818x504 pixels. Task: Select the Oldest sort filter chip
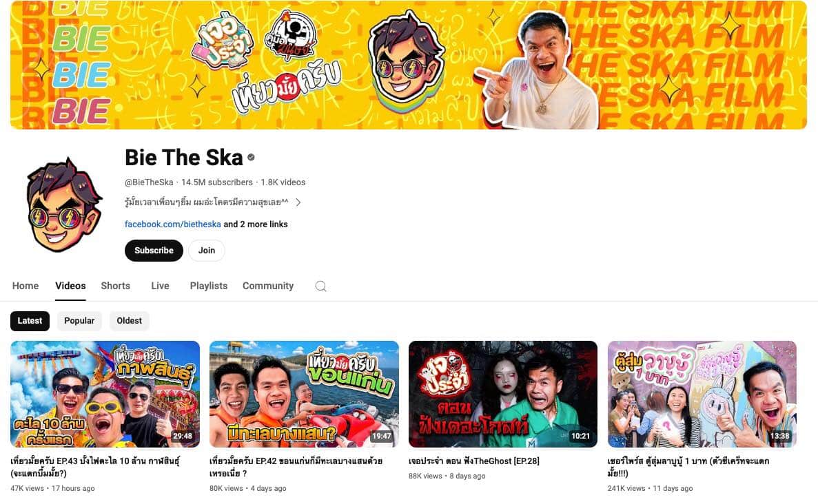[130, 321]
